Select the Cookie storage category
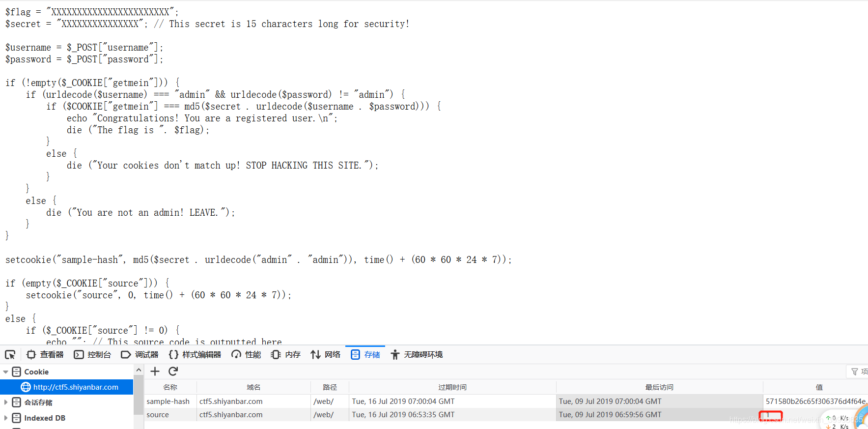 pyautogui.click(x=36, y=372)
